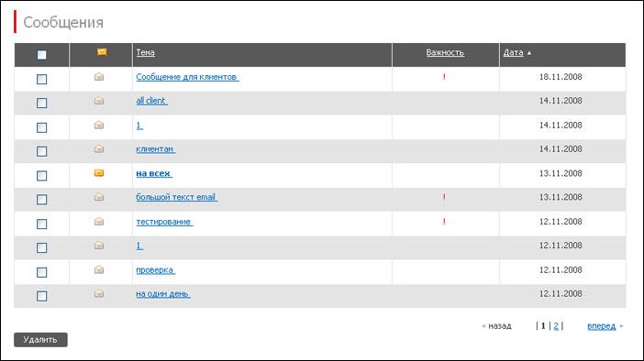
Task: Check the клиентам message checkbox
Action: (42, 151)
